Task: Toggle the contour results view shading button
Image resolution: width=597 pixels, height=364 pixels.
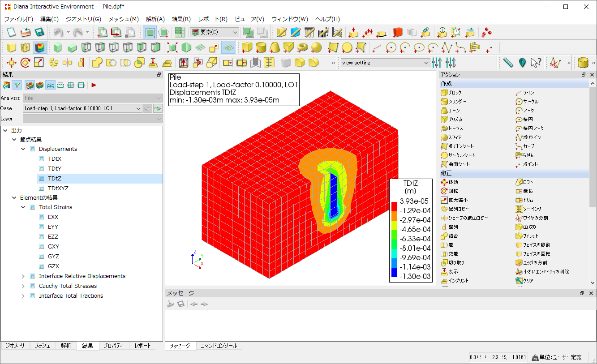Action: pos(40,47)
